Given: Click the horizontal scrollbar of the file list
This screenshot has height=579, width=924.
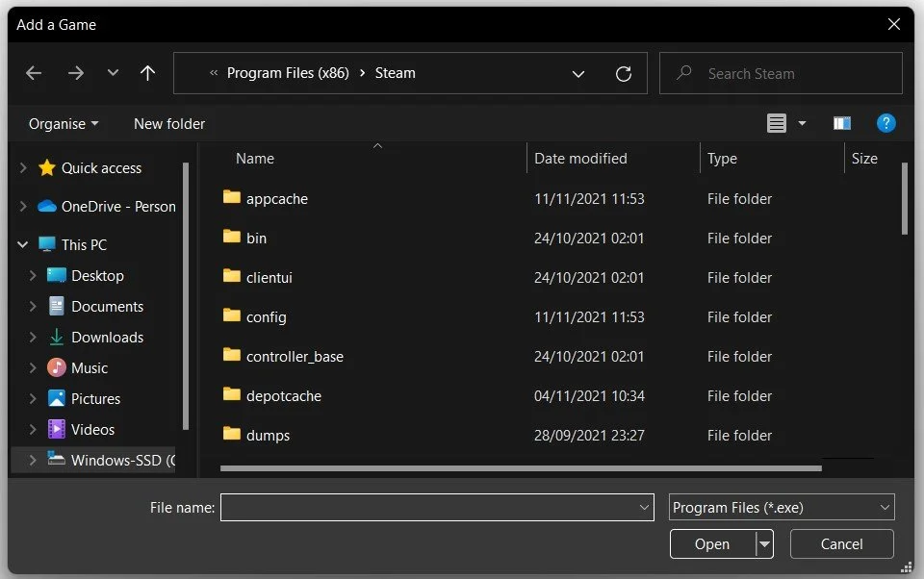Looking at the screenshot, I should 521,468.
